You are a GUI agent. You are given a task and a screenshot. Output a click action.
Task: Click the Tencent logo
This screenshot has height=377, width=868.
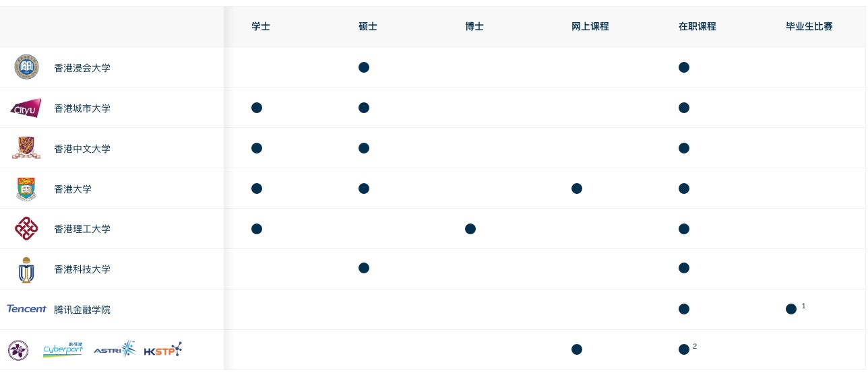(x=26, y=309)
